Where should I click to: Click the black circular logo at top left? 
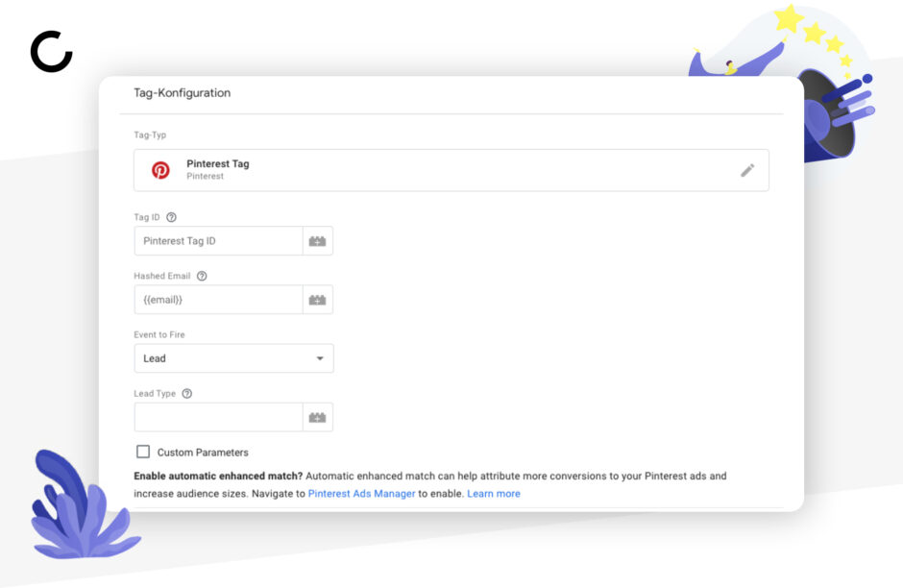coord(51,52)
